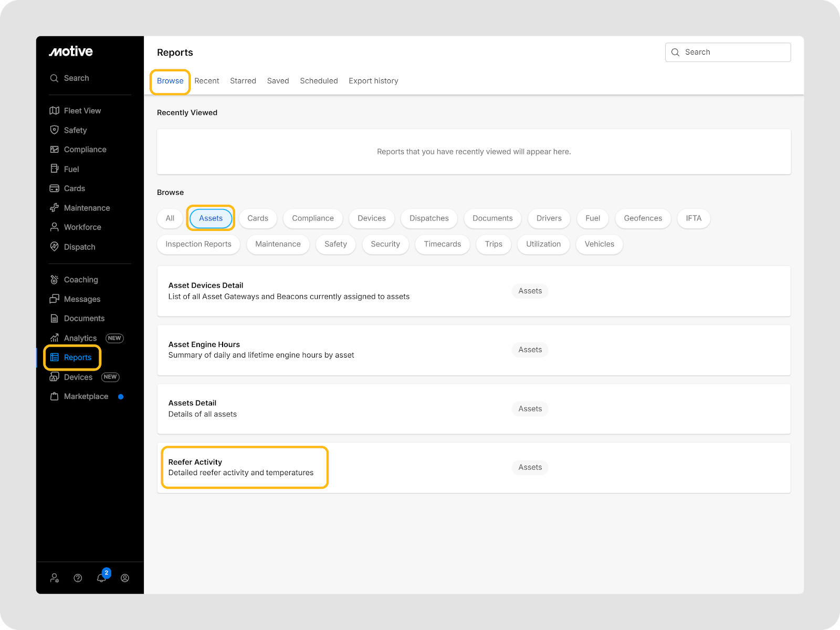Open the Reefer Activity report
This screenshot has width=840, height=630.
[195, 462]
